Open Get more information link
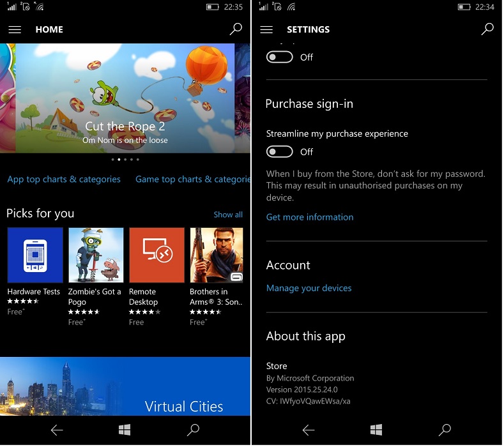This screenshot has height=447, width=504. pos(310,218)
